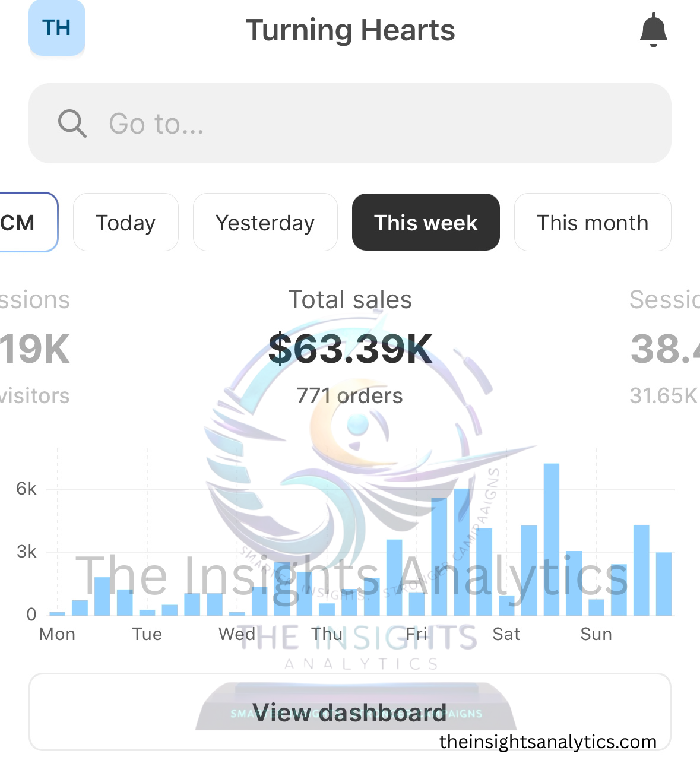Click the Fri label on chart axis
Viewport: 700px width, 760px height.
(x=416, y=634)
